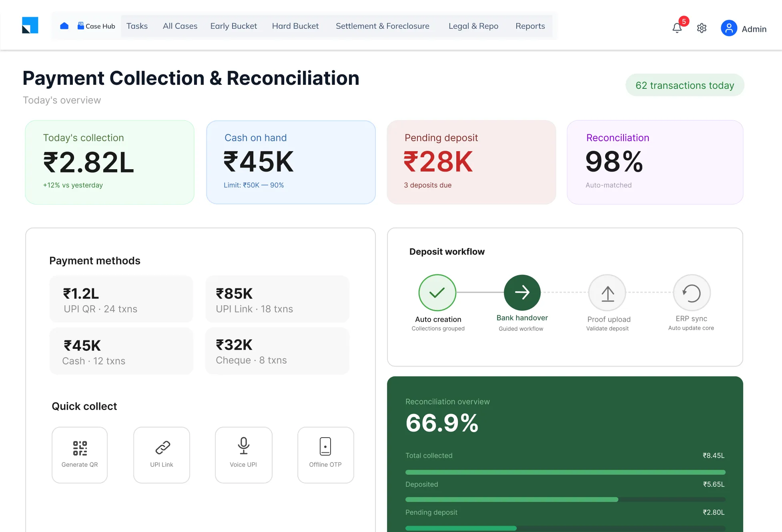This screenshot has height=532, width=782.
Task: Click the ₹2.80L pending deposit value
Action: pyautogui.click(x=714, y=512)
